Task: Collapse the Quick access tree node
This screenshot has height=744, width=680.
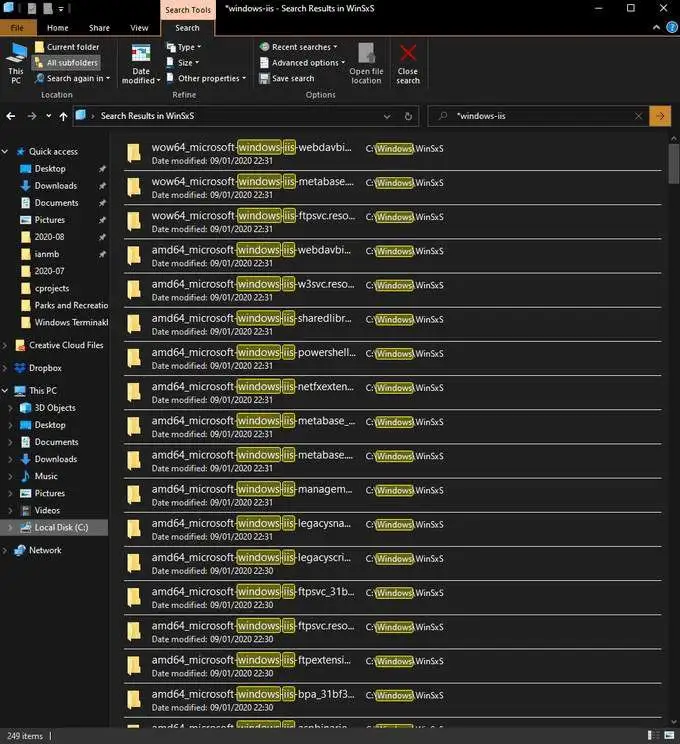Action: coord(5,151)
